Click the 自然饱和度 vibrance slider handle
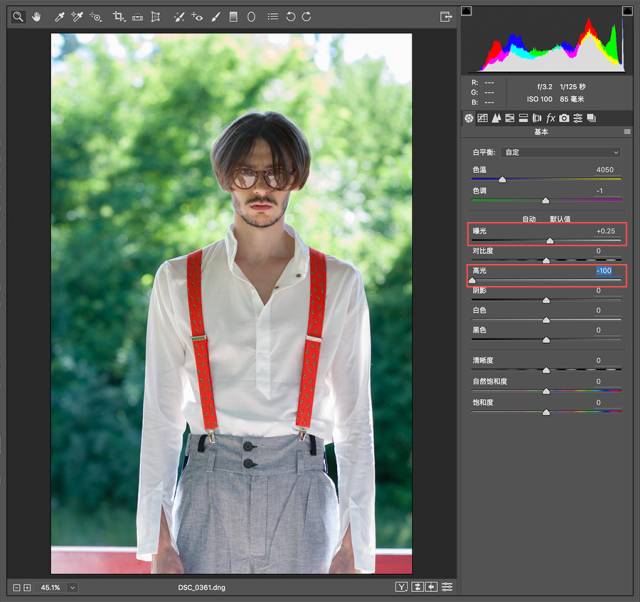 (546, 391)
